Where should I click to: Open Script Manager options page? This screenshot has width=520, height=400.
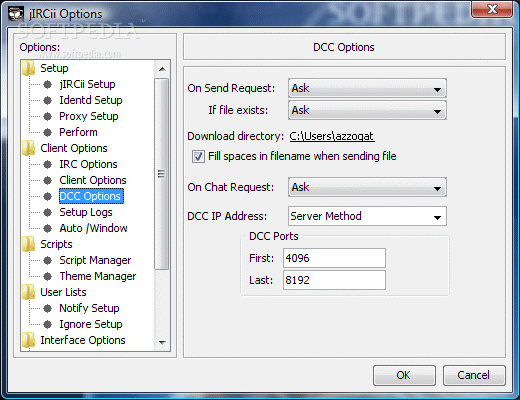(x=95, y=260)
